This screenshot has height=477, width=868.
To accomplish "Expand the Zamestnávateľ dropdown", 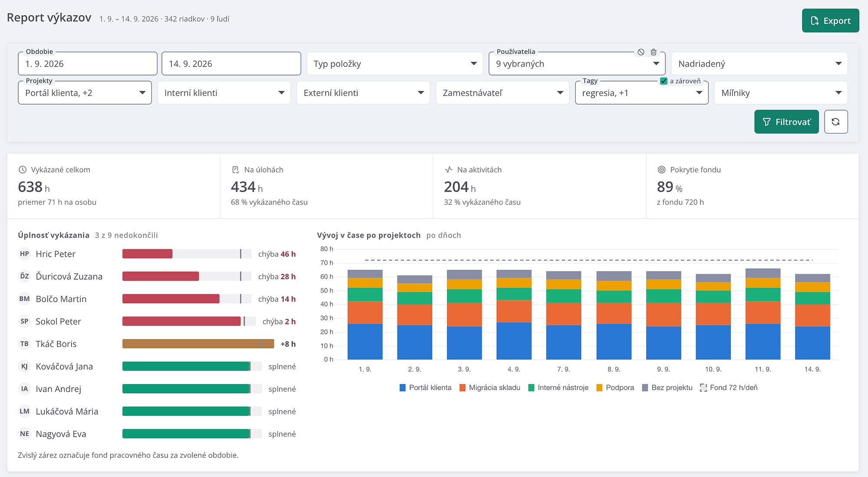I will pyautogui.click(x=503, y=93).
